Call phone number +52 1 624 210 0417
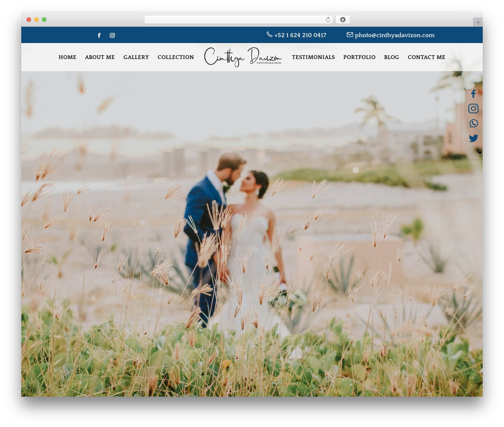Viewport: 504px width, 427px height. click(300, 35)
